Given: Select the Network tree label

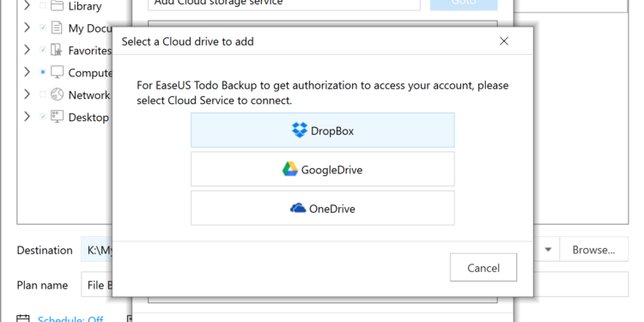Looking at the screenshot, I should (89, 94).
